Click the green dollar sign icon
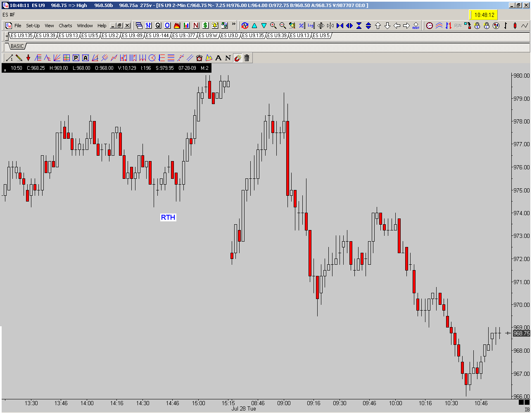Viewport: 532px width, 413px height. pyautogui.click(x=206, y=26)
